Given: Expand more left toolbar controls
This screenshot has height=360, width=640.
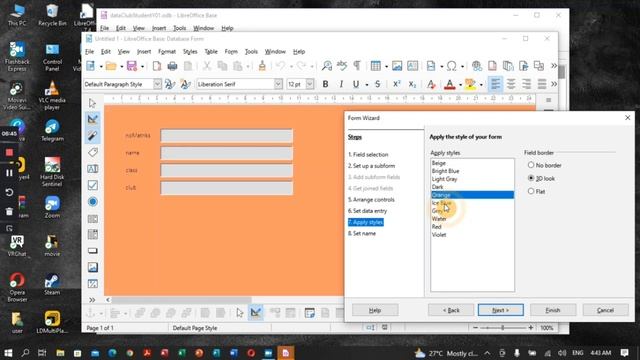Looking at the screenshot, I should tap(92, 300).
